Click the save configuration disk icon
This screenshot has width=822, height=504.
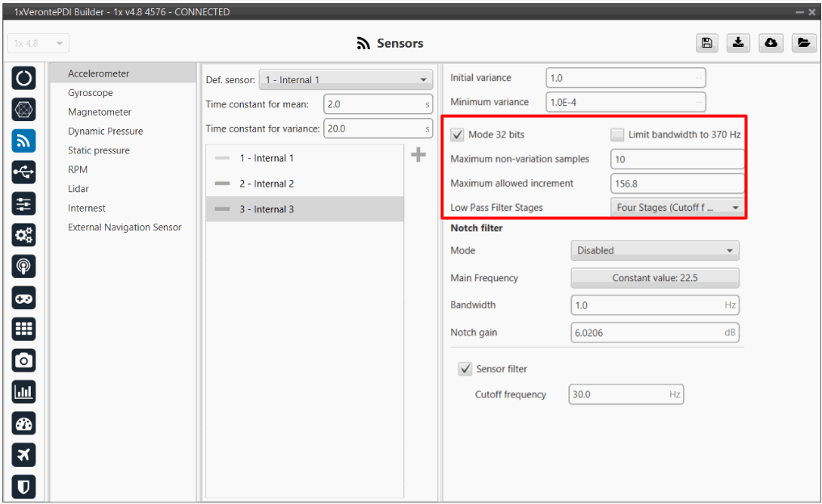point(707,43)
